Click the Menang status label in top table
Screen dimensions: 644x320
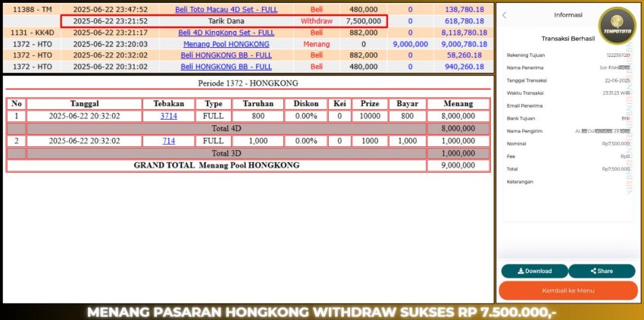click(x=316, y=44)
